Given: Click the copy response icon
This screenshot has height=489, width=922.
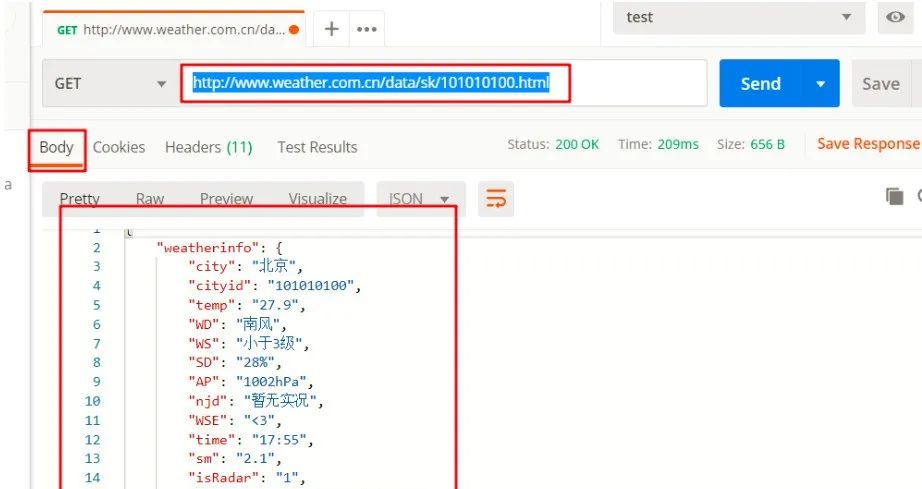Looking at the screenshot, I should (894, 197).
